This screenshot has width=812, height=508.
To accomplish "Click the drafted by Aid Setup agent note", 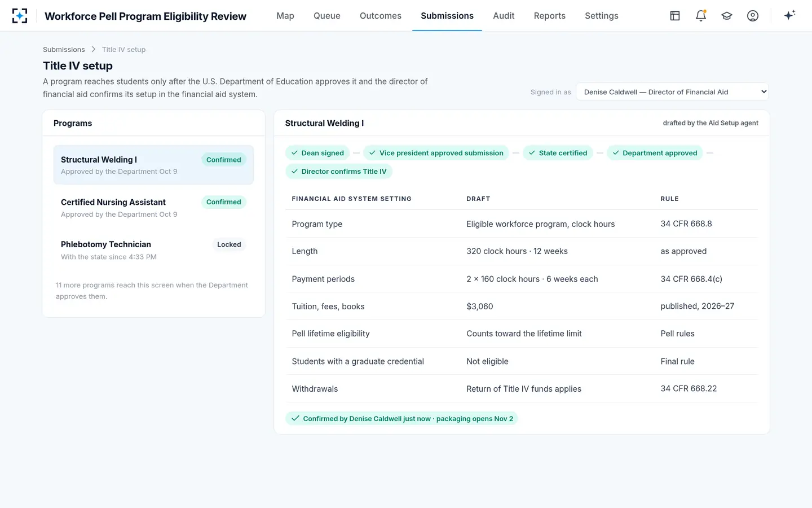I will [x=710, y=123].
